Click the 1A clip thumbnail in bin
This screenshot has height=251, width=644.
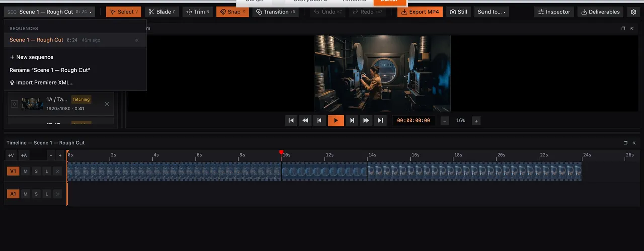tap(32, 104)
